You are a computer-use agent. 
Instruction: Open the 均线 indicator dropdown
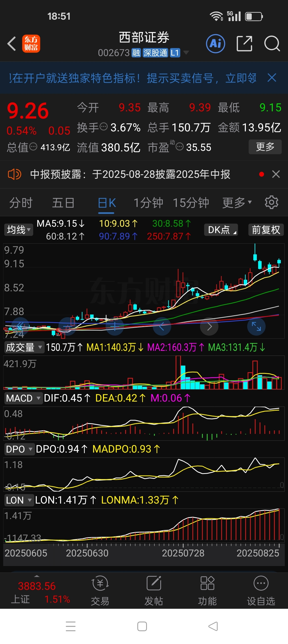(x=19, y=230)
